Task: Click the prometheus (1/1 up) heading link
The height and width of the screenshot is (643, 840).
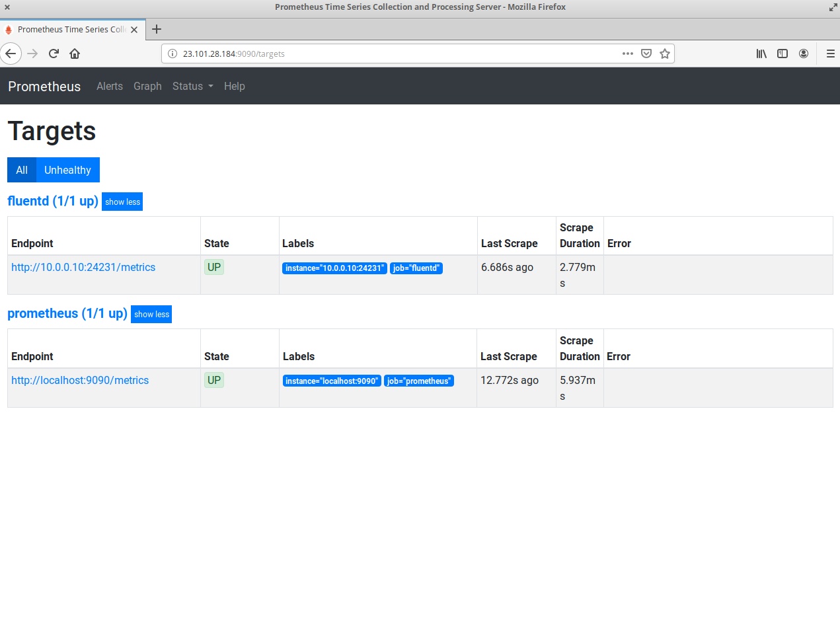Action: tap(67, 313)
